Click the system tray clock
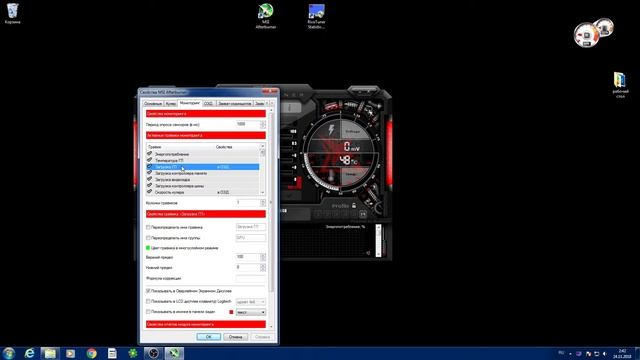This screenshot has height=360, width=640. tap(622, 353)
